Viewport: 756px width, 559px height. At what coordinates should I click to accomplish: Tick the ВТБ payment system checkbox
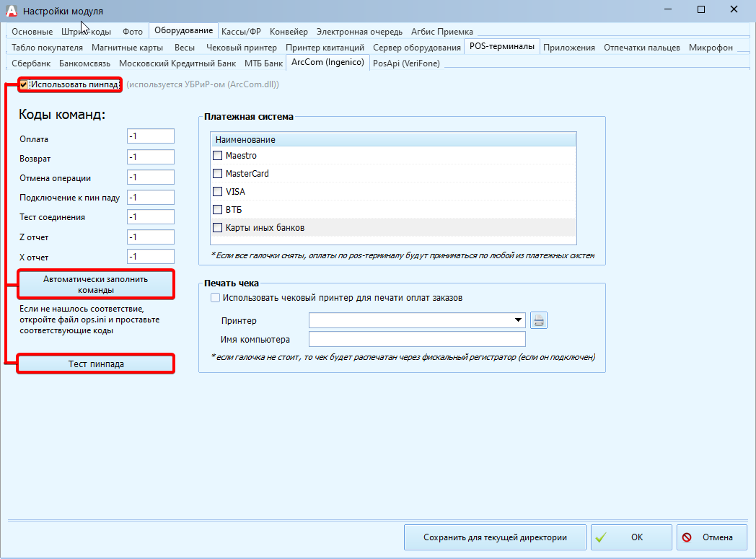217,210
